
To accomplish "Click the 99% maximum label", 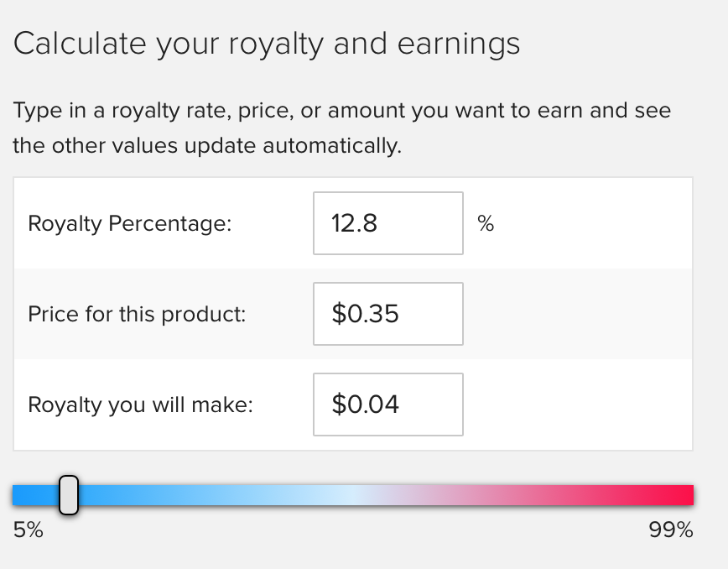I will (671, 530).
